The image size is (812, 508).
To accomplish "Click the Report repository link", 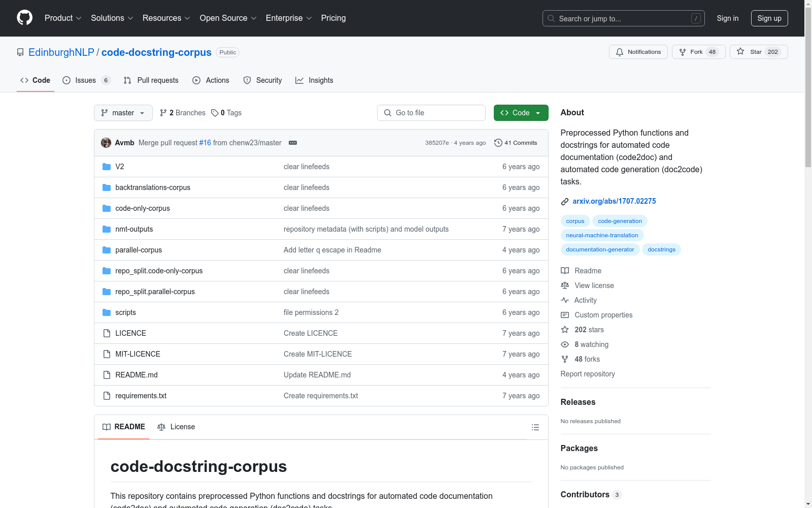I will tap(588, 374).
